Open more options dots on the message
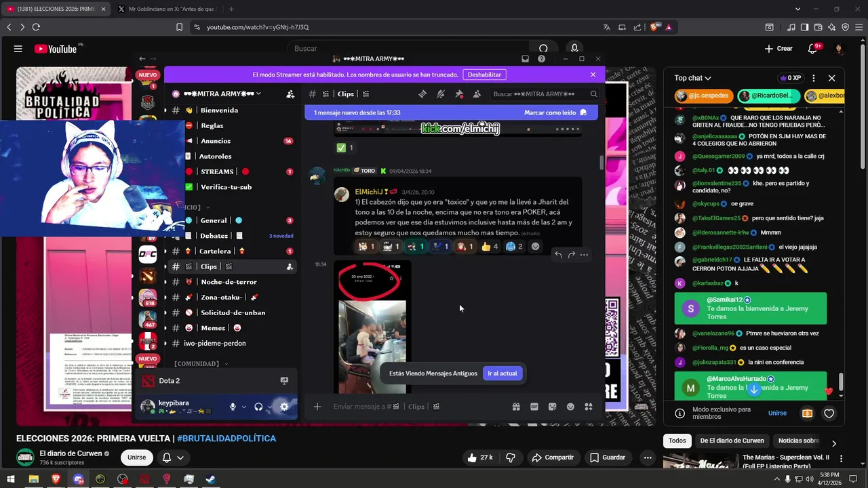 (584, 255)
